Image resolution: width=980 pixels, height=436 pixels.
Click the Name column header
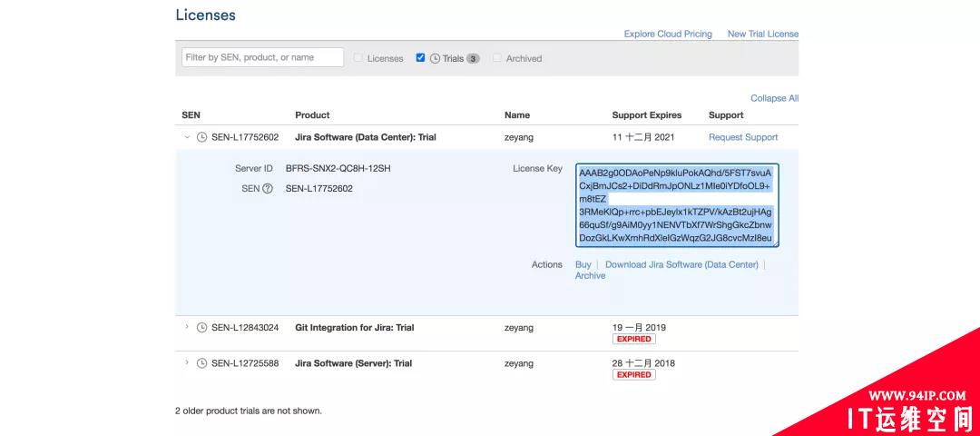point(517,115)
